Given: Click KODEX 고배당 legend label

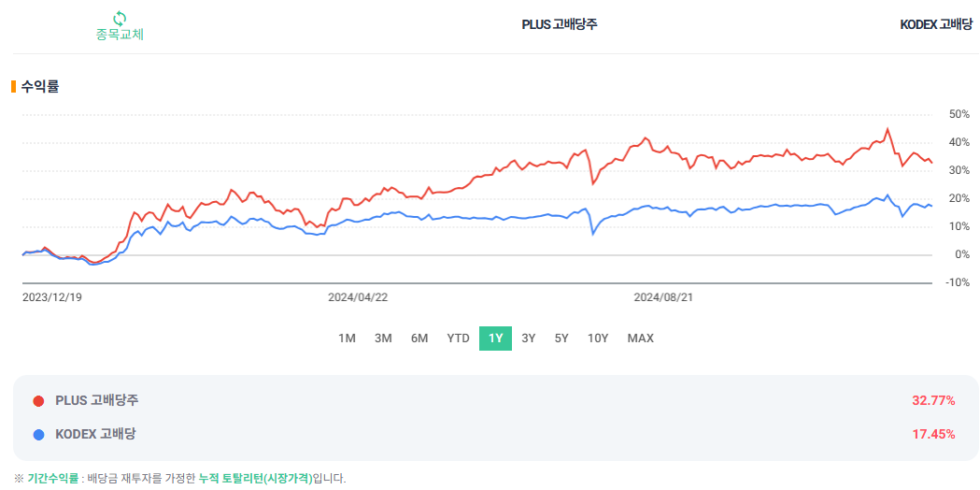Looking at the screenshot, I should pos(95,434).
